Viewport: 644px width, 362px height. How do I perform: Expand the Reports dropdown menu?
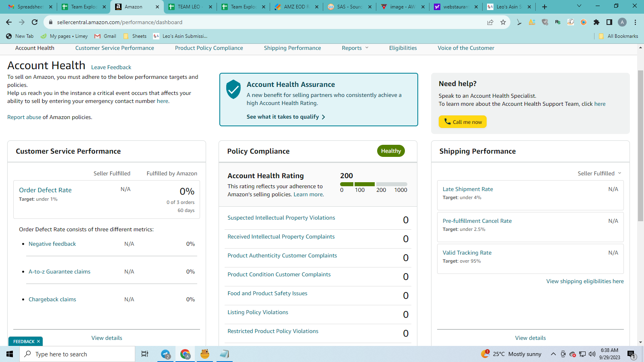click(355, 48)
